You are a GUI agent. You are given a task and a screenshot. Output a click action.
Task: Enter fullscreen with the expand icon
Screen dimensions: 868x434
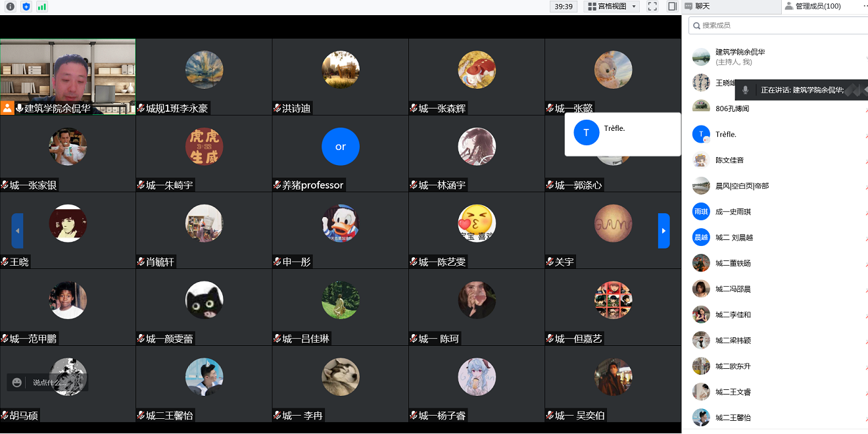coord(652,7)
